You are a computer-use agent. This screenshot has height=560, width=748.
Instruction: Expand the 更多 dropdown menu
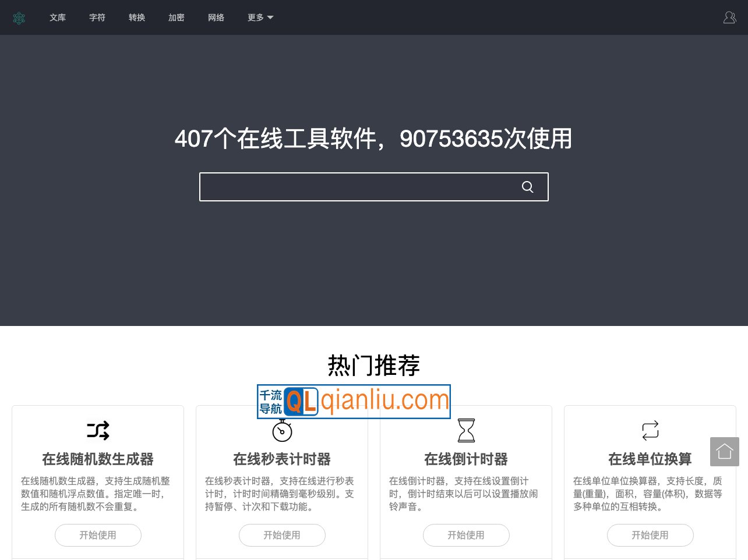255,17
